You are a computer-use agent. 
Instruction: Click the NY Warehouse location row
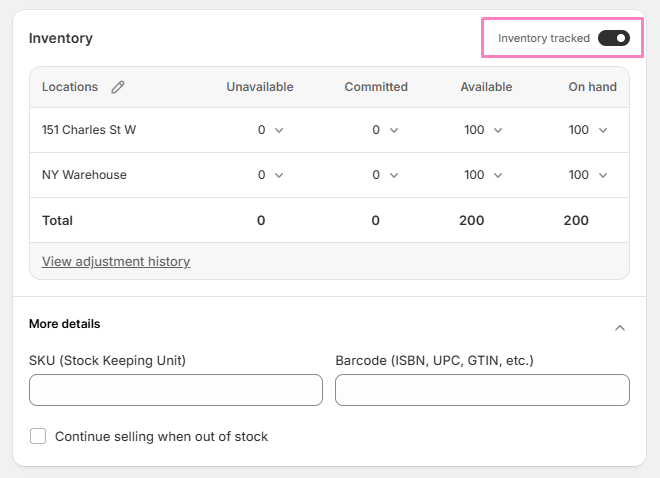coord(84,175)
